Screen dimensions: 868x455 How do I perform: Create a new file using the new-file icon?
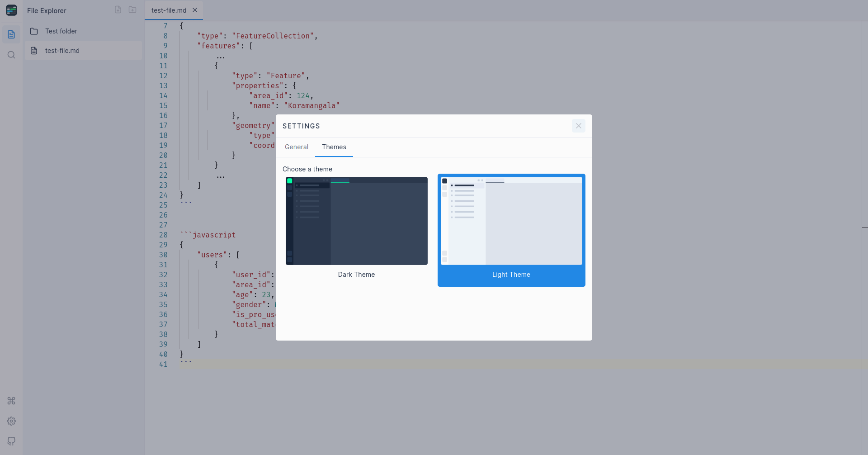118,9
